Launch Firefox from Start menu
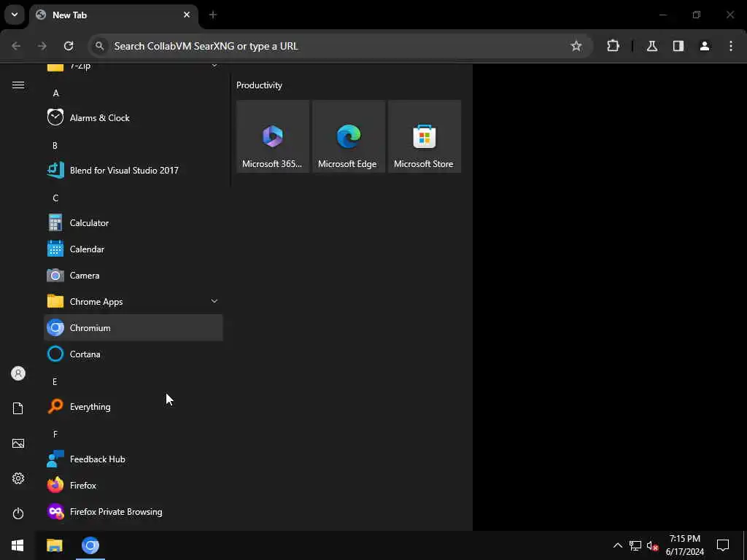Screen dimensions: 747x560 pos(133,485)
